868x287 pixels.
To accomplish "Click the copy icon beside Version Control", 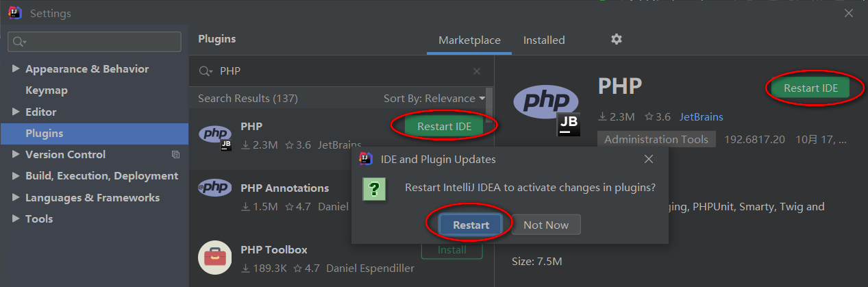I will tap(175, 155).
